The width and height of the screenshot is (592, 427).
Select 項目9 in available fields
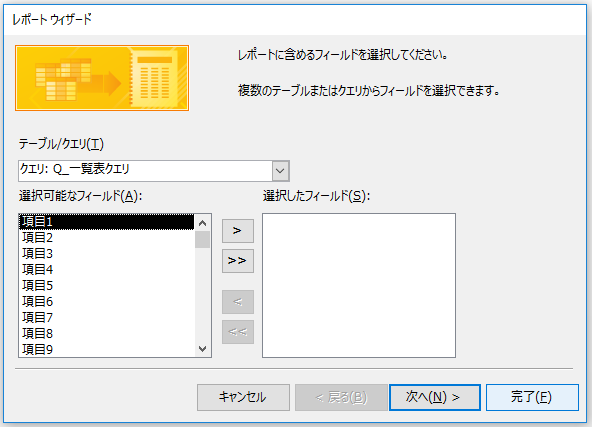[106, 349]
